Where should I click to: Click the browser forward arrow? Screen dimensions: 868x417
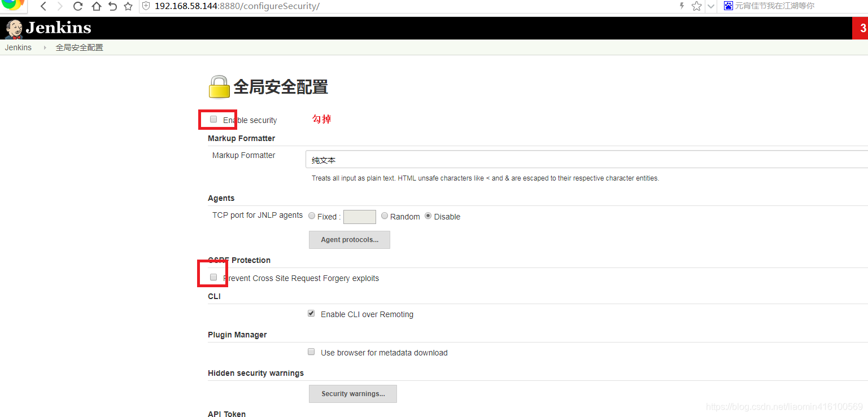[x=60, y=6]
